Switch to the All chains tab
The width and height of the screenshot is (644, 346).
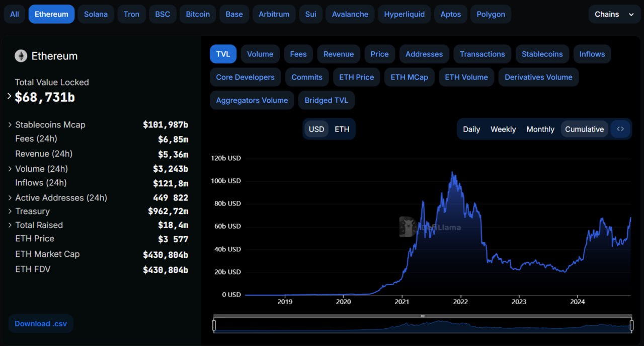point(15,14)
